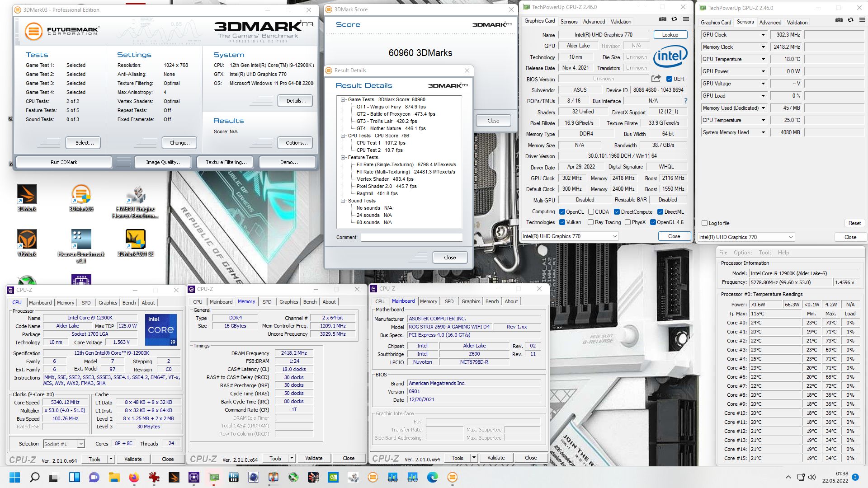Open Heaven Benchmark v2.1 desktop icon
The image size is (868, 488).
tap(81, 246)
